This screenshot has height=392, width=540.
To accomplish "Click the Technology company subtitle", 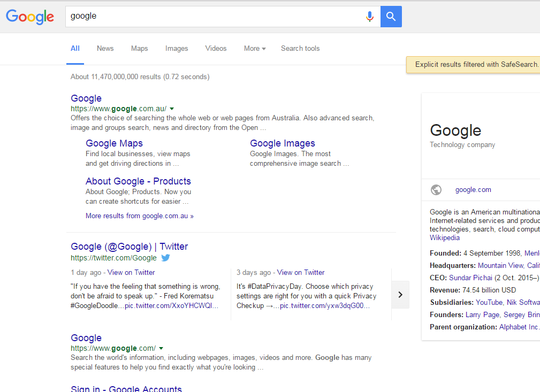I will pos(462,145).
